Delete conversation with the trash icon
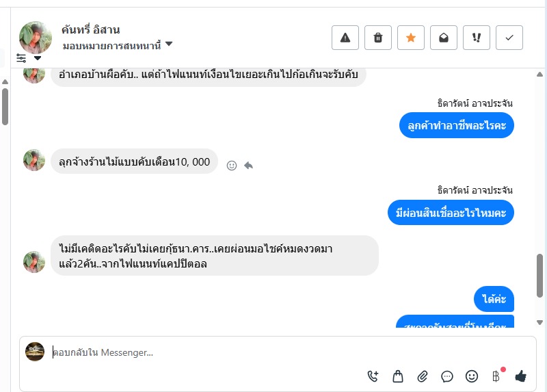This screenshot has height=392, width=547. pos(378,38)
